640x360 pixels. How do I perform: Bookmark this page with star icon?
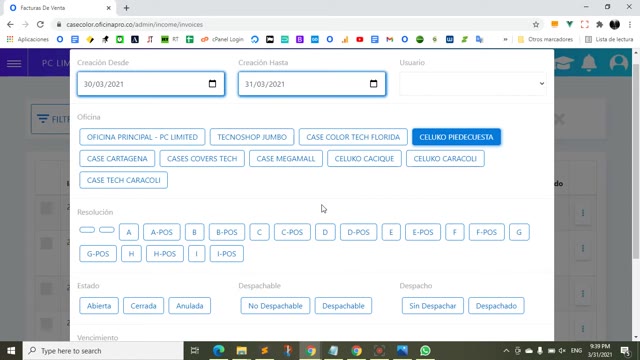pyautogui.click(x=536, y=24)
